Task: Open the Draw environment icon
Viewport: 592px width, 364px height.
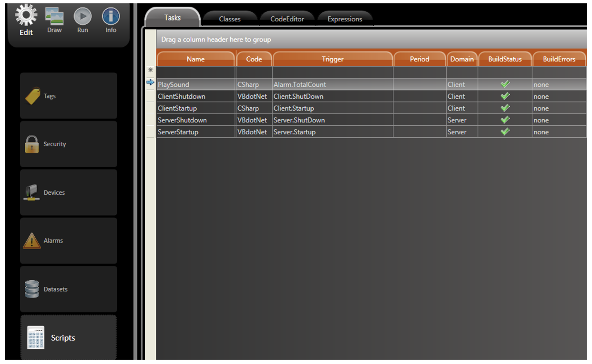Action: pyautogui.click(x=54, y=17)
